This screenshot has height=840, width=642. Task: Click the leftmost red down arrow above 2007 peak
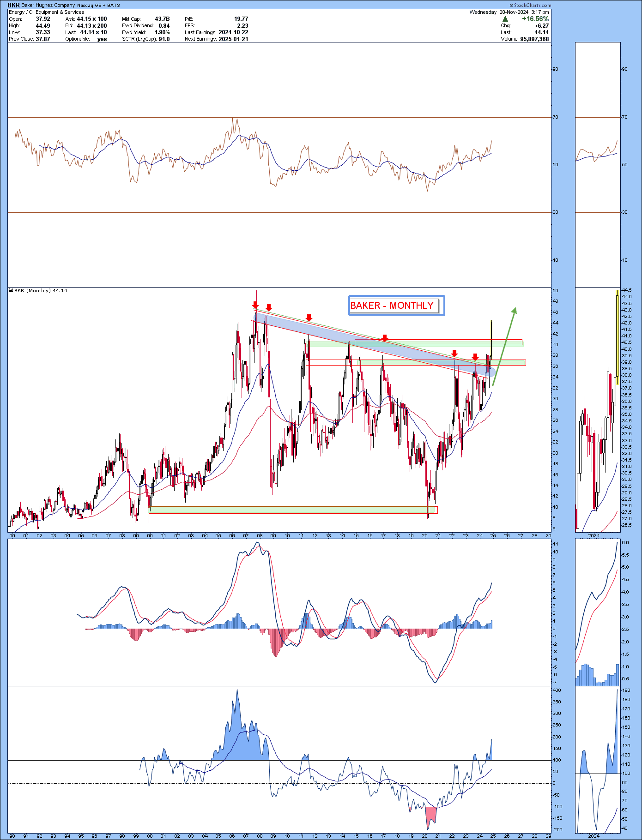point(255,305)
